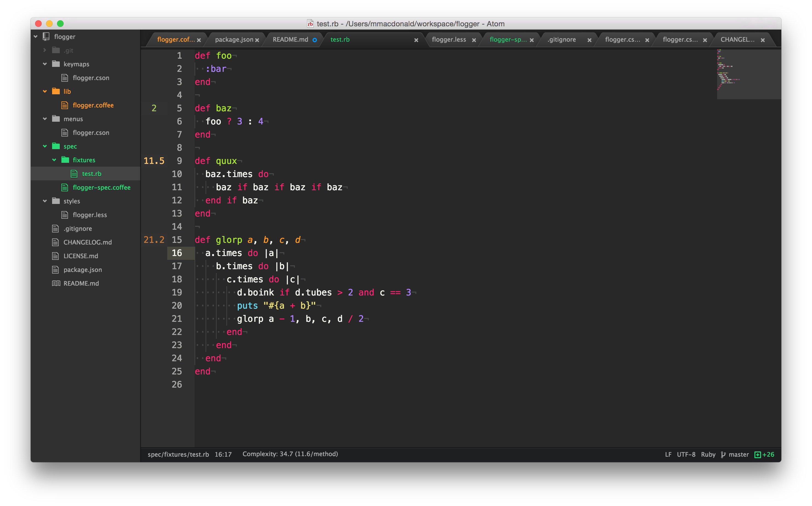Click the CHANGELOG.md file icon
The width and height of the screenshot is (812, 506).
[56, 242]
